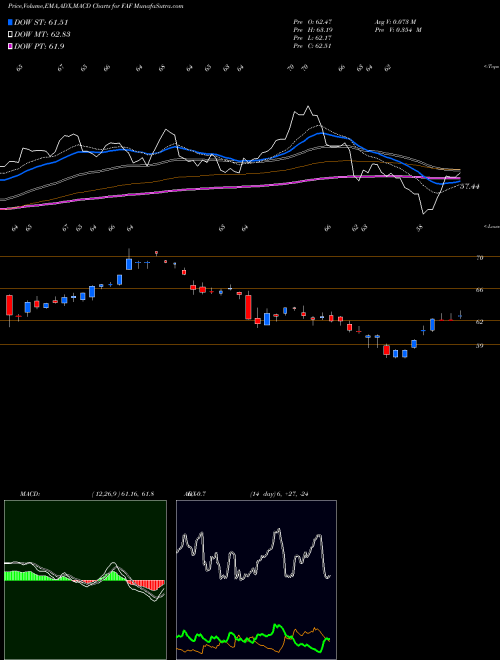Click the 'MACD:' panel heading
The image size is (500, 660).
pyautogui.click(x=29, y=494)
